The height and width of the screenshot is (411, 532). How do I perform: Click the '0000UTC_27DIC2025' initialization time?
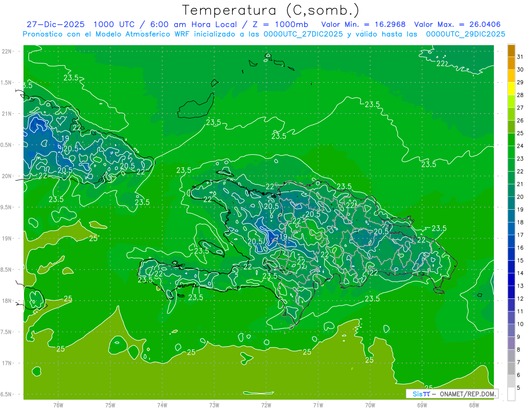[303, 34]
